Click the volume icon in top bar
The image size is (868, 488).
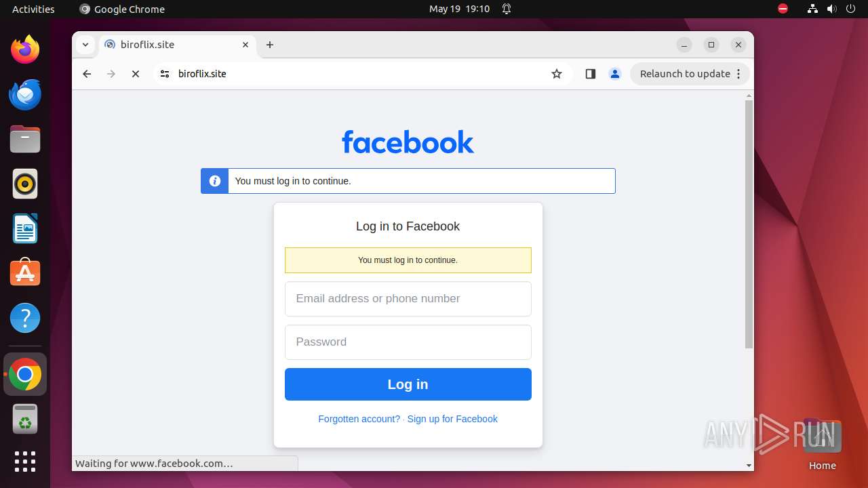[x=832, y=9]
